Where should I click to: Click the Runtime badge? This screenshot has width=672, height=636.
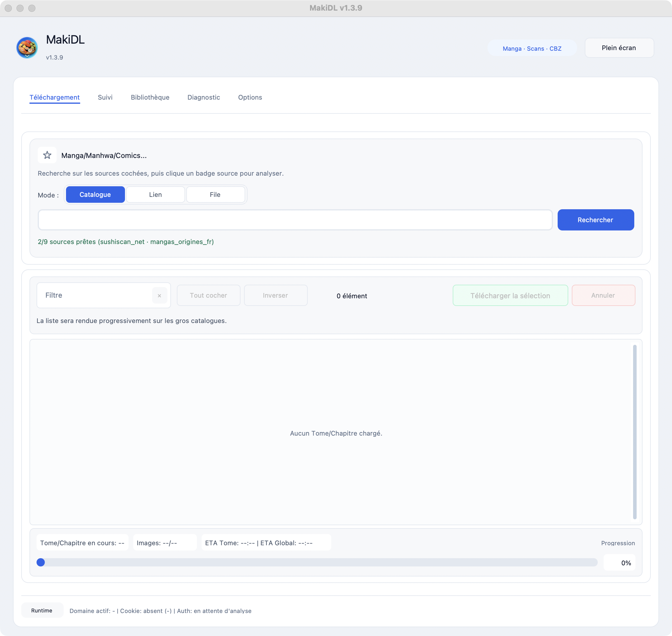[x=42, y=610]
